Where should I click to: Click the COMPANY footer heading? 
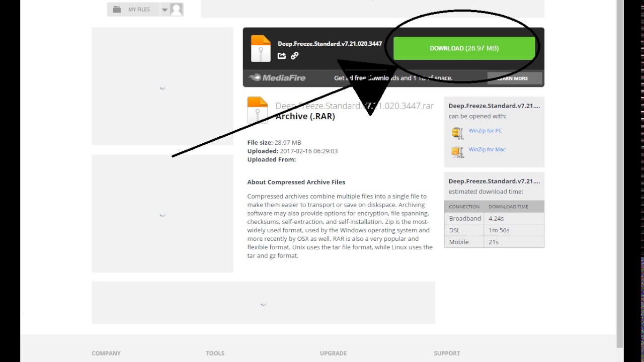coord(106,353)
